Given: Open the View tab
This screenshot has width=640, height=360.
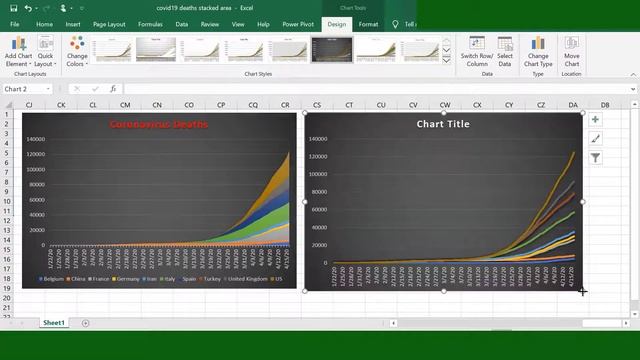Looking at the screenshot, I should pos(238,24).
